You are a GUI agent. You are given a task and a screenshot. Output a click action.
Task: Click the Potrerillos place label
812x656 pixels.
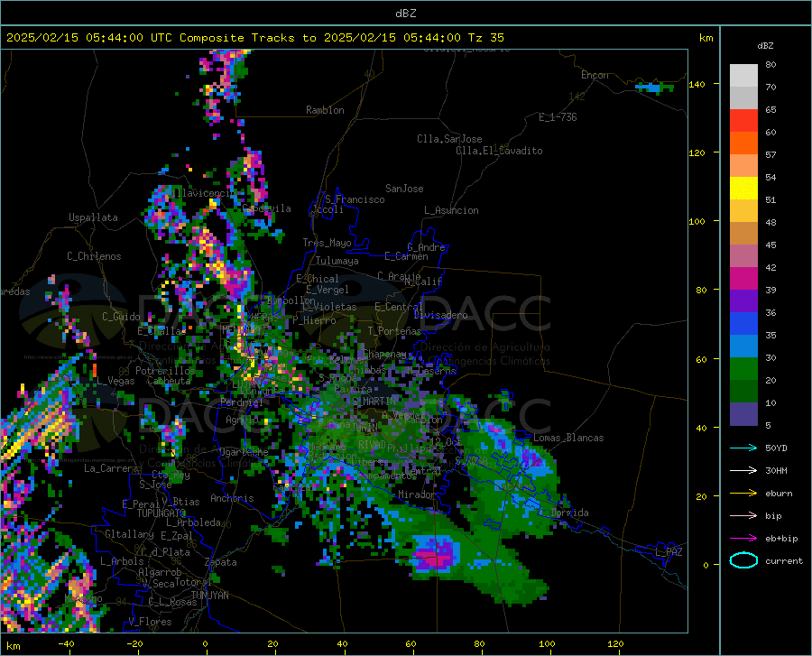point(165,371)
